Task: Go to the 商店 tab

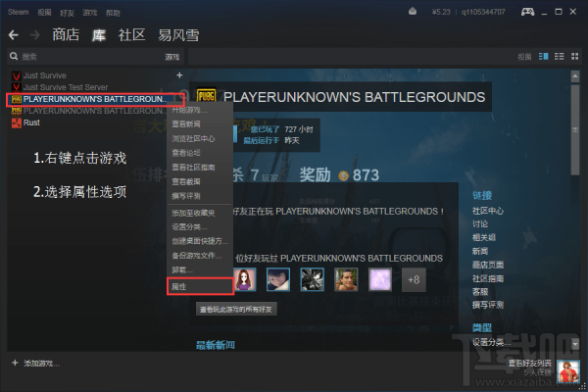Action: (x=66, y=35)
